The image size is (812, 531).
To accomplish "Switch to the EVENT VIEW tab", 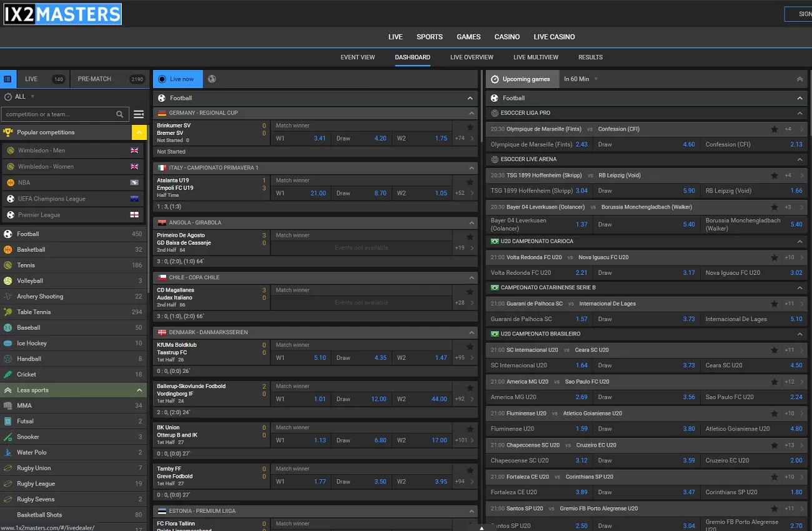I will click(x=358, y=57).
